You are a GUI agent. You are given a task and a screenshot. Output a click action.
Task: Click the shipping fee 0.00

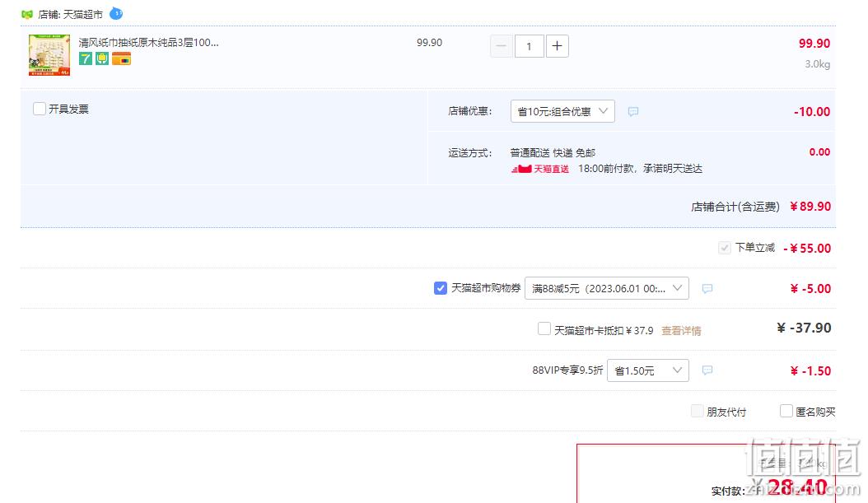(x=819, y=152)
